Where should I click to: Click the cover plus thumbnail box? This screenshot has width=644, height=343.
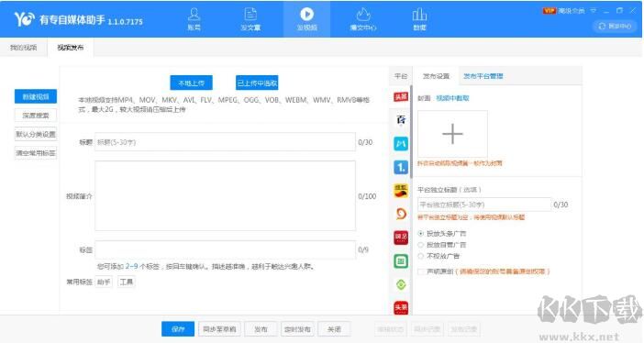click(452, 134)
